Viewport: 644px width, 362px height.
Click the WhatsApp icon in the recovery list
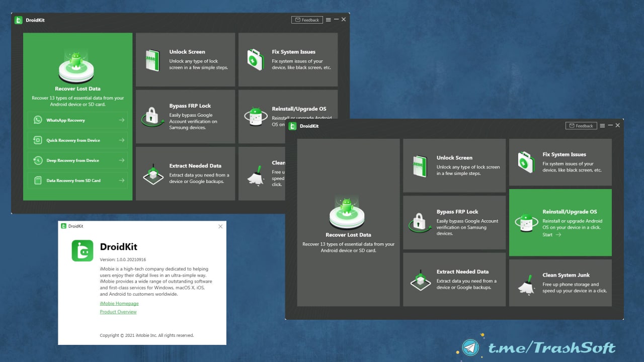coord(38,120)
